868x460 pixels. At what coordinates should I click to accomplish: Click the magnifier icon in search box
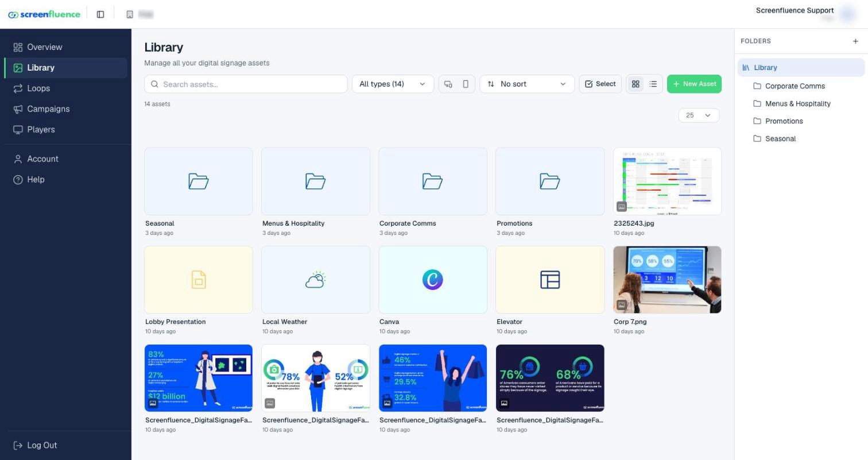click(x=154, y=84)
